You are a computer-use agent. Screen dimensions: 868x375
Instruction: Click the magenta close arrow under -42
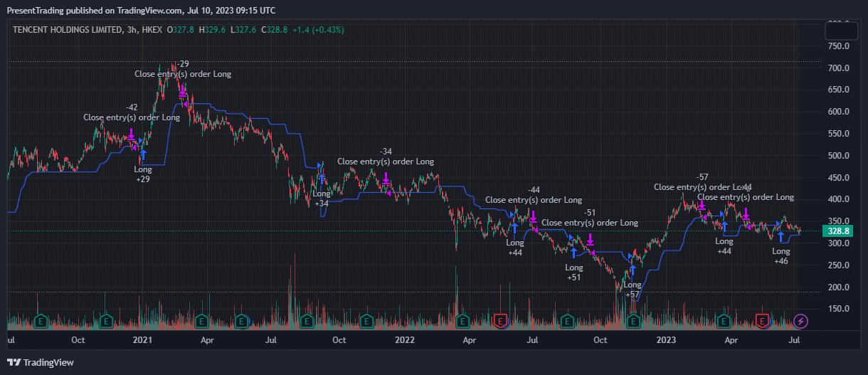tap(132, 134)
